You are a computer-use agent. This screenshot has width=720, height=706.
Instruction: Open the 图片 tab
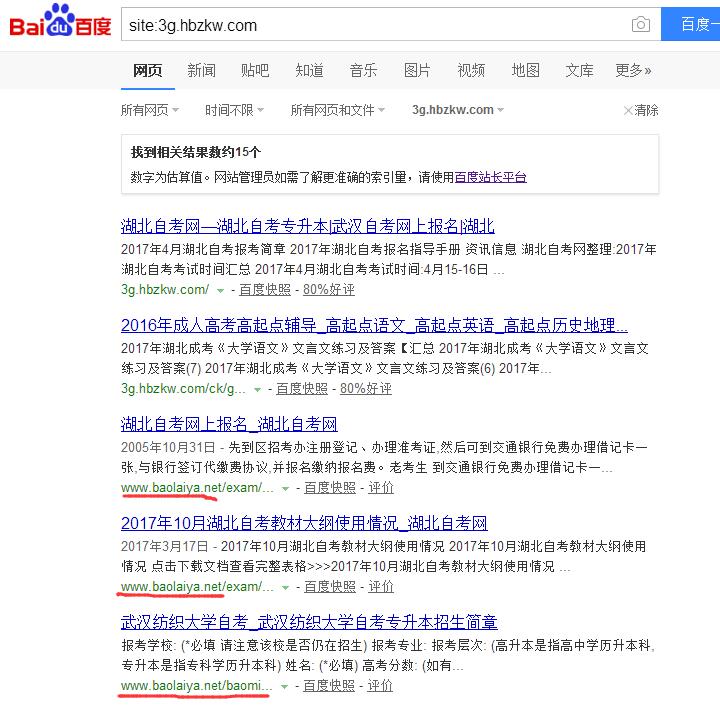point(417,70)
